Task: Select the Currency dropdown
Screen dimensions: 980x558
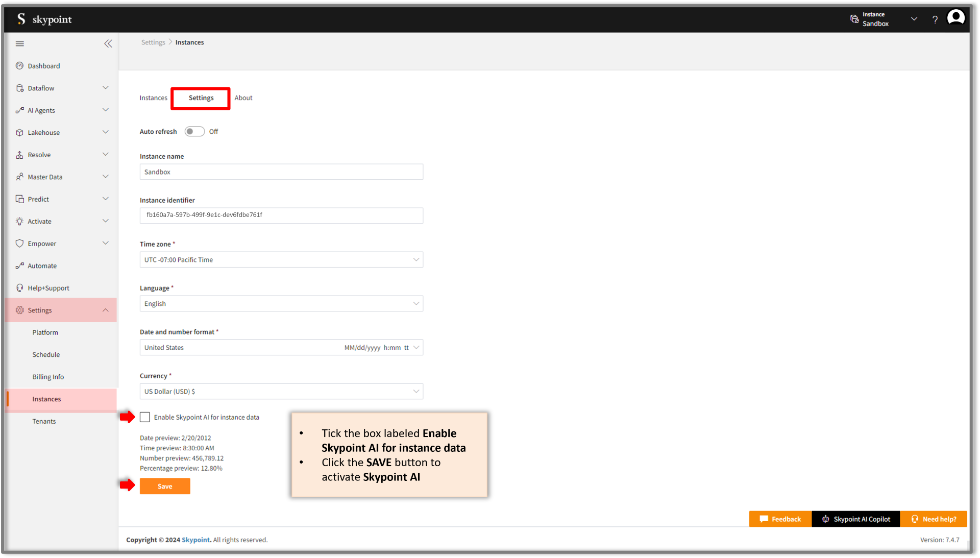Action: click(281, 391)
